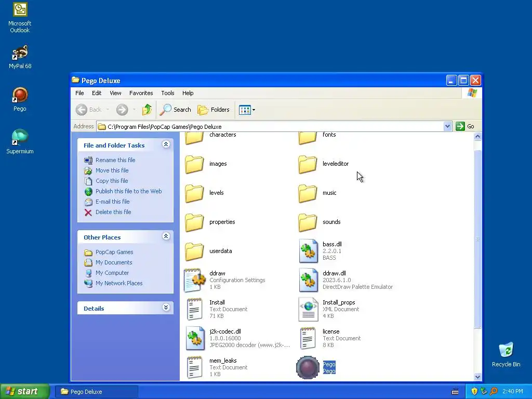This screenshot has height=399, width=532.
Task: Click Publish this file to the Web
Action: [129, 191]
